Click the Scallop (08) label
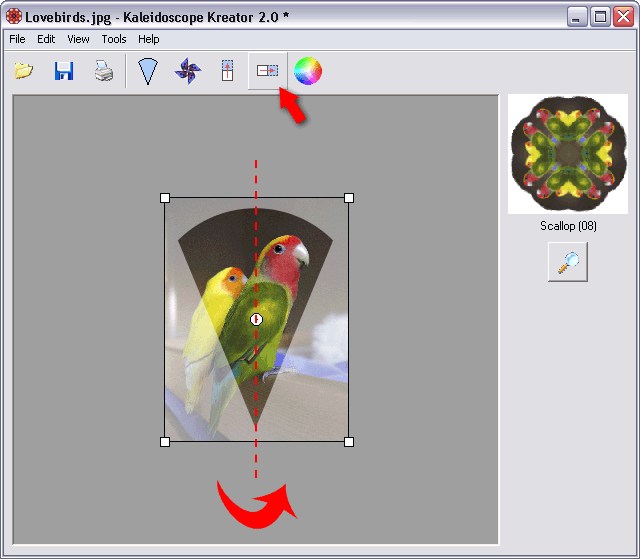 coord(568,226)
